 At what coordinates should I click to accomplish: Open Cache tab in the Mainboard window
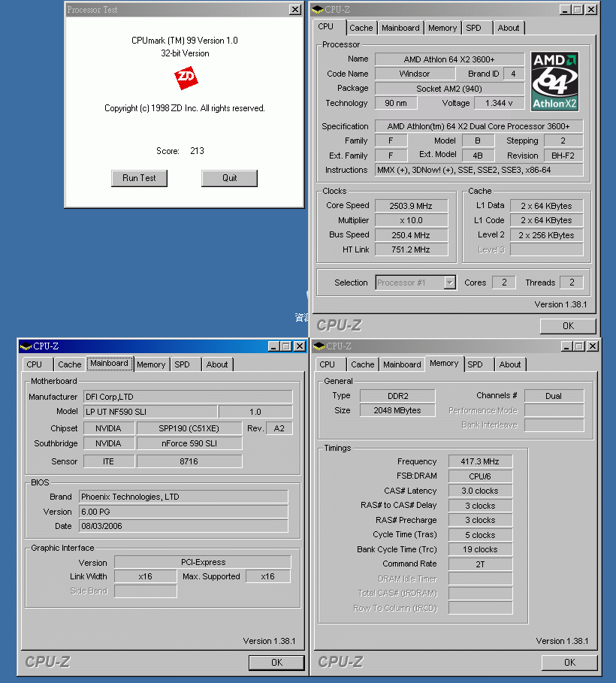point(70,364)
